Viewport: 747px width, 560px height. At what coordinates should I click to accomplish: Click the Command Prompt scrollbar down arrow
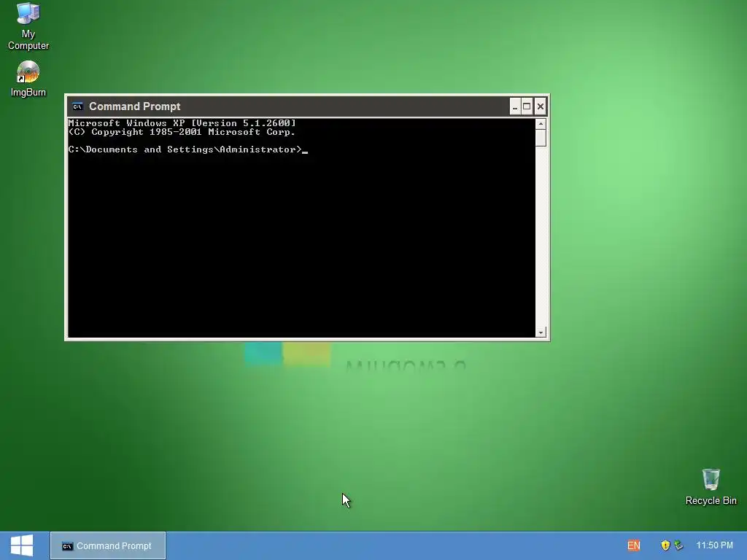541,332
